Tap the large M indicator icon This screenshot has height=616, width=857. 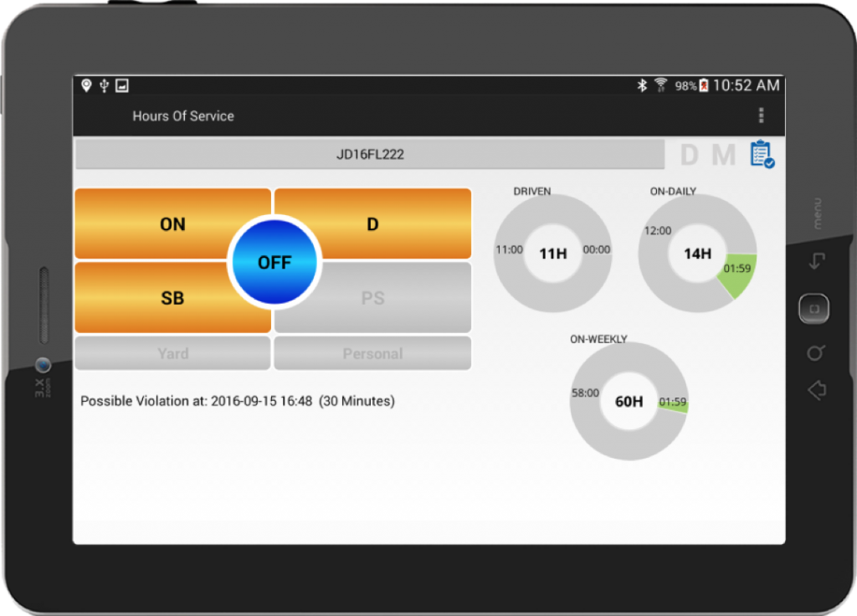[x=723, y=156]
